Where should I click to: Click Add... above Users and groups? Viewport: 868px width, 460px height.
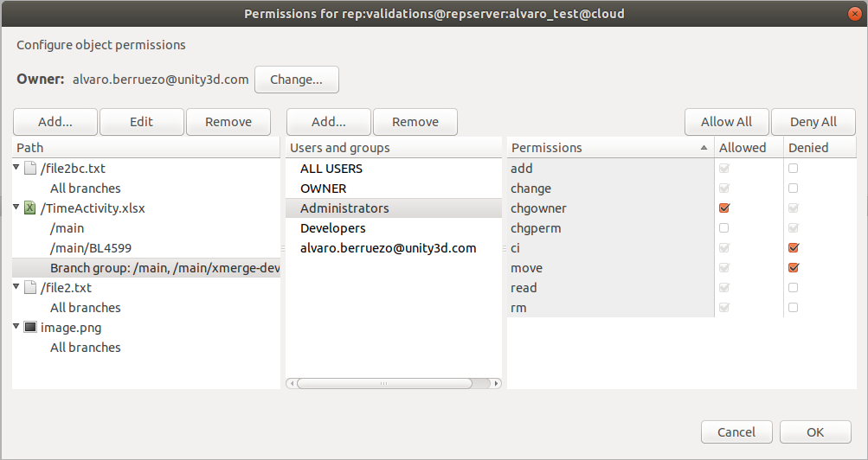(x=329, y=122)
